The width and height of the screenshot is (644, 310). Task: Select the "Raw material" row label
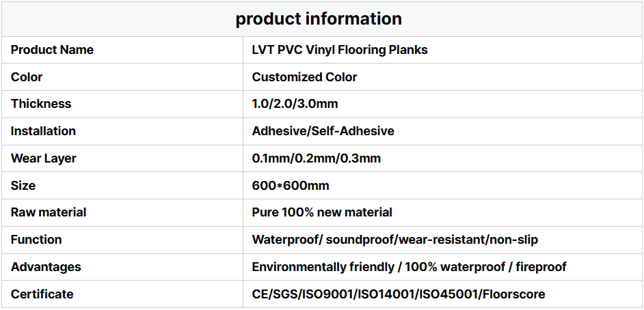coord(49,212)
